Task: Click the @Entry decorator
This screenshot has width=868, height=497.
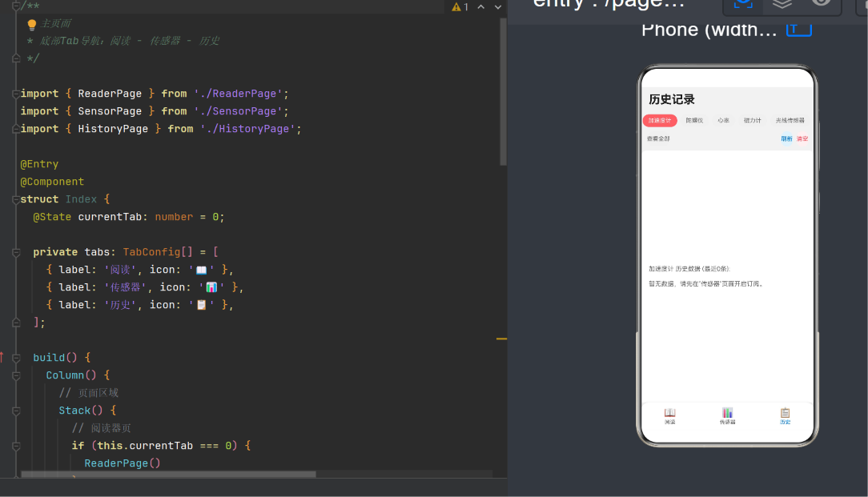Action: coord(39,164)
